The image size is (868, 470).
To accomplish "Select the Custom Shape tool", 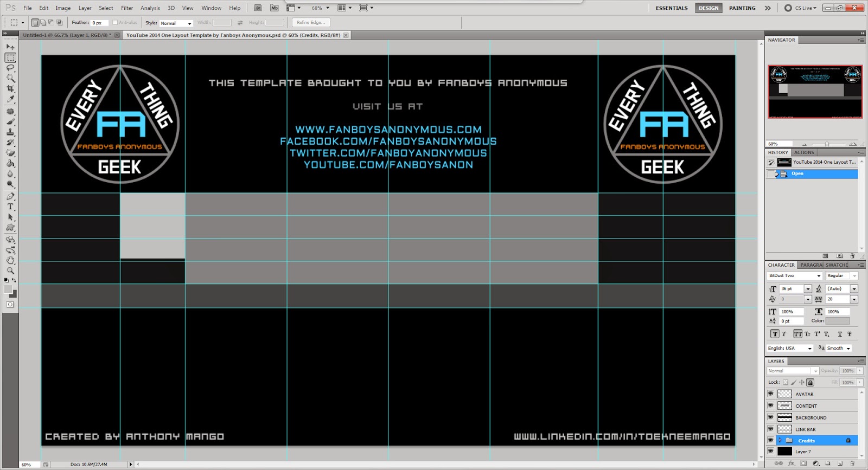I will (10, 228).
